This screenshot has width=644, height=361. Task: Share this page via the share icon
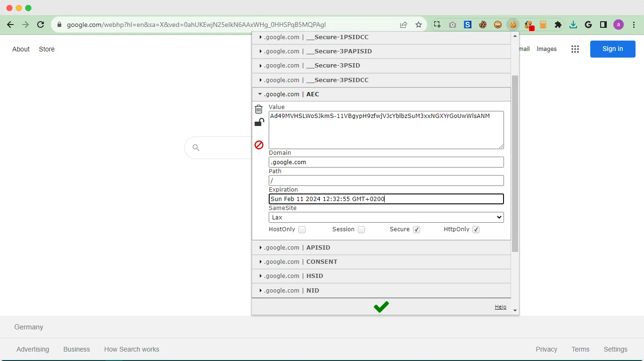[x=404, y=25]
